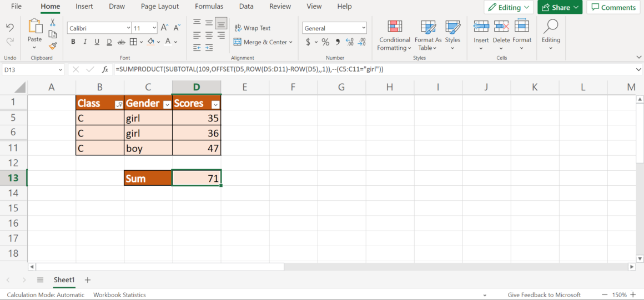
Task: Click the Format Painter brush icon
Action: [53, 46]
